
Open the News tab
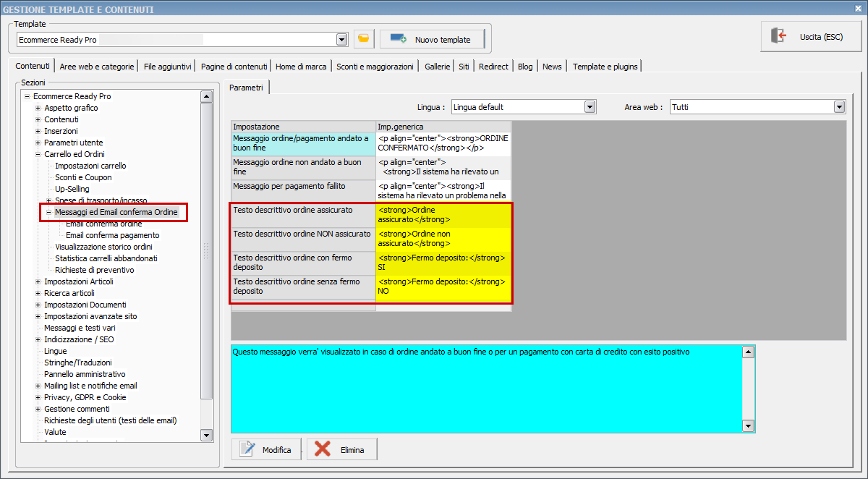552,67
